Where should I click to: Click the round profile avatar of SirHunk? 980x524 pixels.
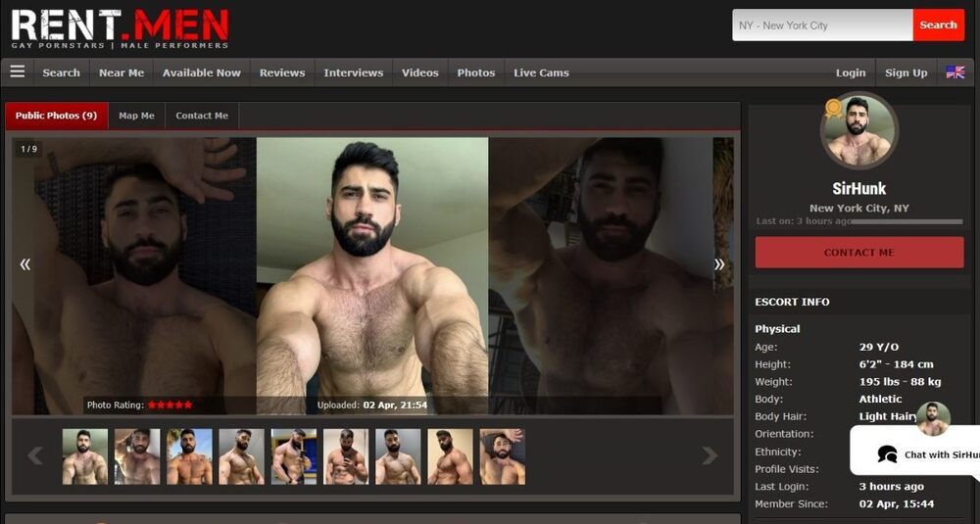(858, 131)
